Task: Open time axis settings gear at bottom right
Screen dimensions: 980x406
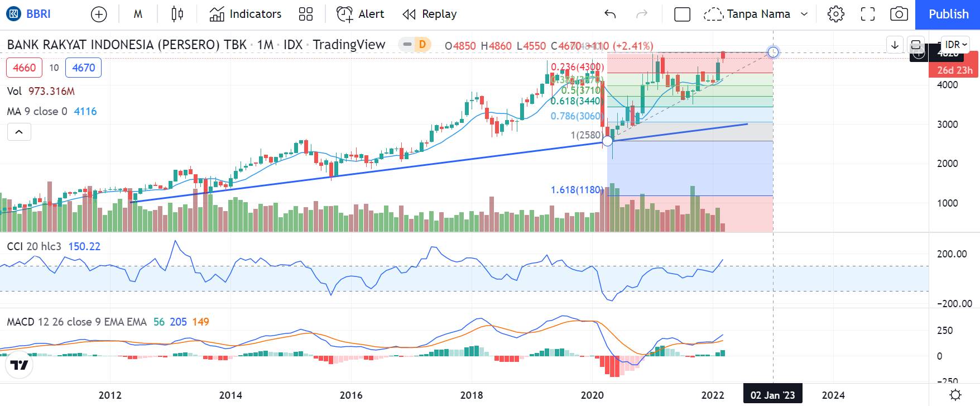Action: pyautogui.click(x=955, y=395)
